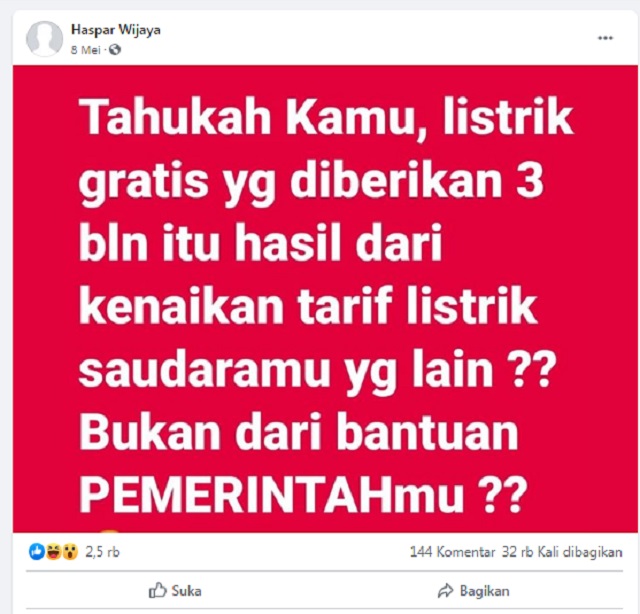Click the thumbs-up icon beside Suka
The width and height of the screenshot is (640, 614).
pos(158,590)
